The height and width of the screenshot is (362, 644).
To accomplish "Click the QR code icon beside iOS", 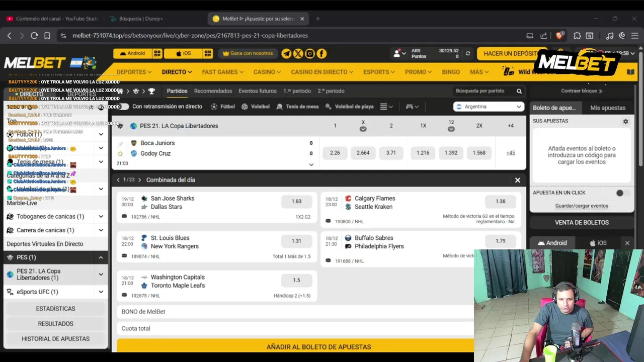I will [x=208, y=53].
